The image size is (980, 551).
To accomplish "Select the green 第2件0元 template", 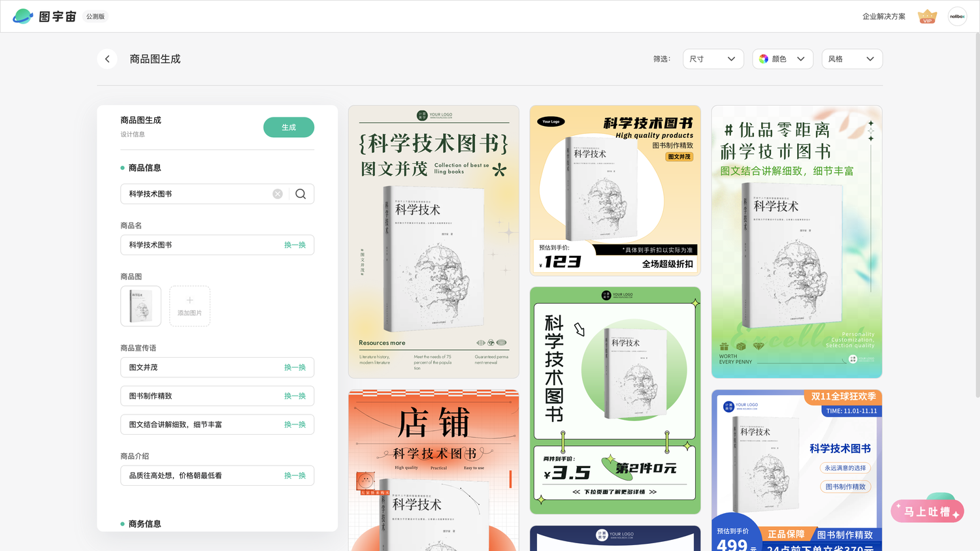I will (615, 400).
